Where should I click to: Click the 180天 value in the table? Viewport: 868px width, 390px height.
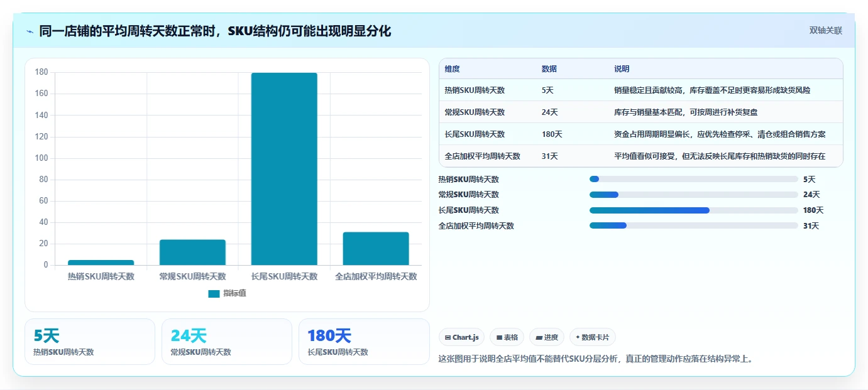(551, 134)
